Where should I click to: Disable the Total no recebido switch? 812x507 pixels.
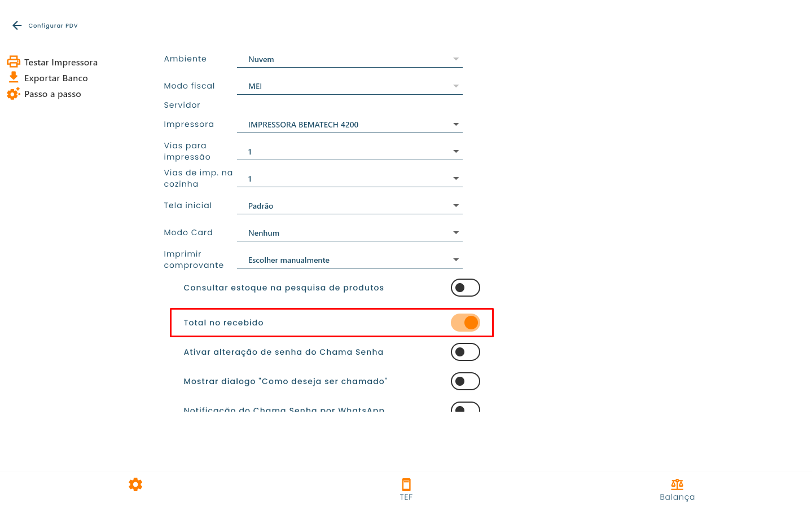(x=466, y=323)
